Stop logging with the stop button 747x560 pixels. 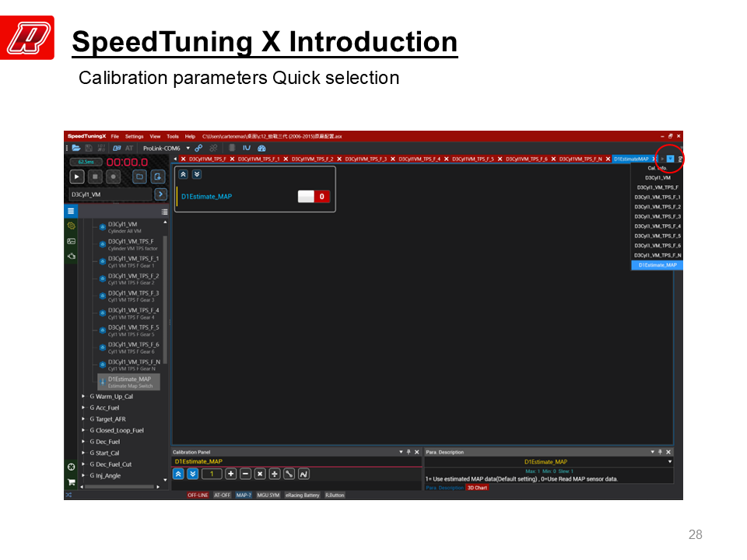click(x=95, y=177)
